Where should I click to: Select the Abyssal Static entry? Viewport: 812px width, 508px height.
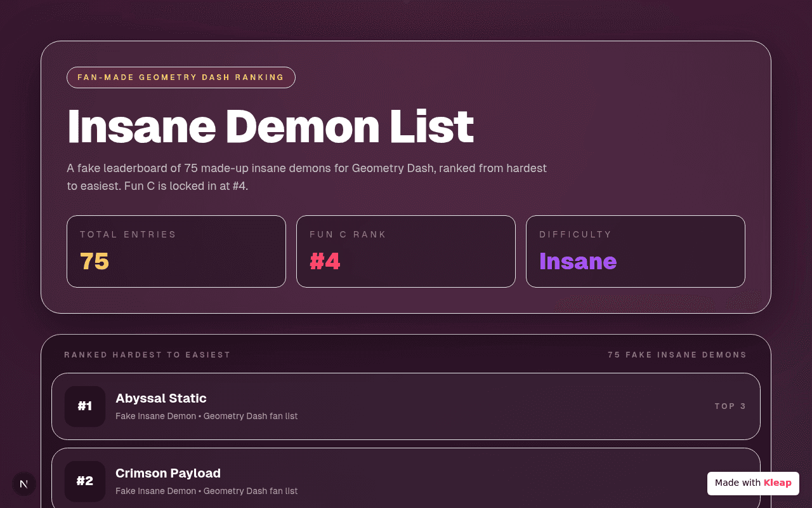point(406,406)
